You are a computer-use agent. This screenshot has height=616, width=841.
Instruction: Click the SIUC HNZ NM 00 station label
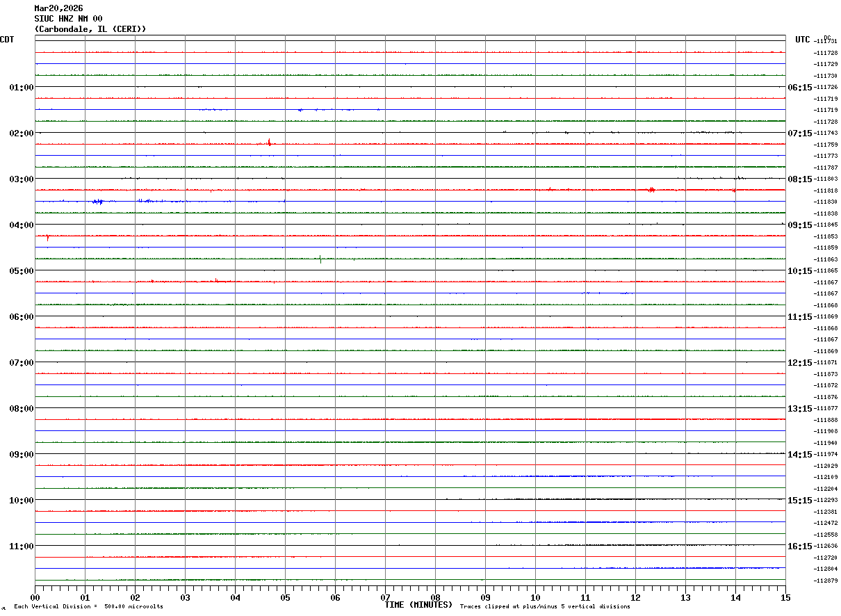pos(68,19)
